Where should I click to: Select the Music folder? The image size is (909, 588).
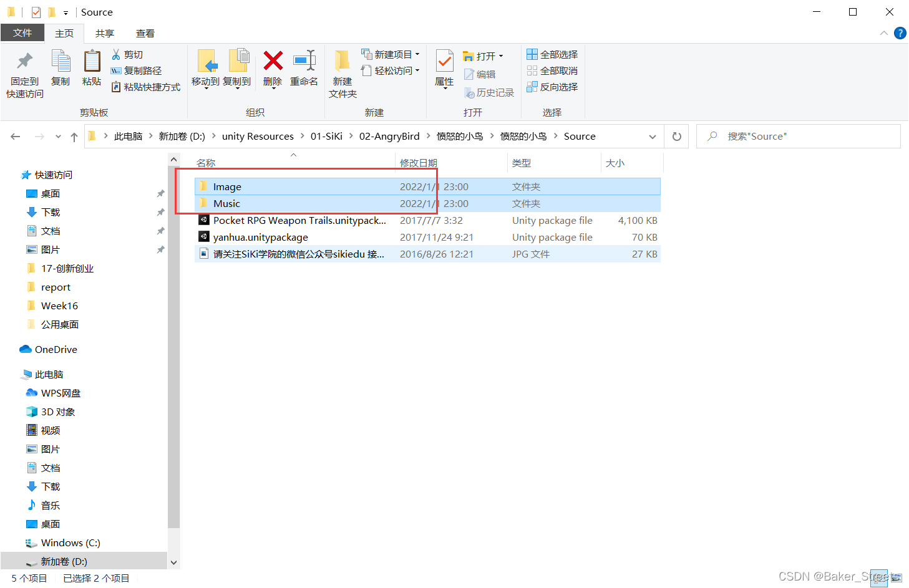[427, 203]
